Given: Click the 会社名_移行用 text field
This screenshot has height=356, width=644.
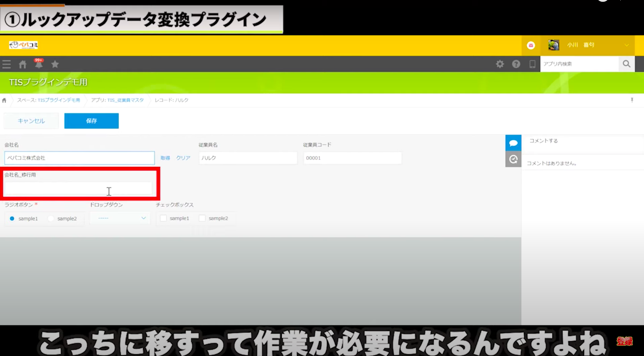Looking at the screenshot, I should [x=78, y=189].
